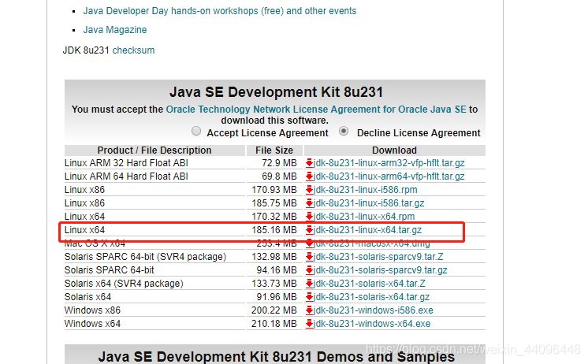The height and width of the screenshot is (364, 588).
Task: Download jdk-8u231-windows-i586.exe
Action: 373,310
